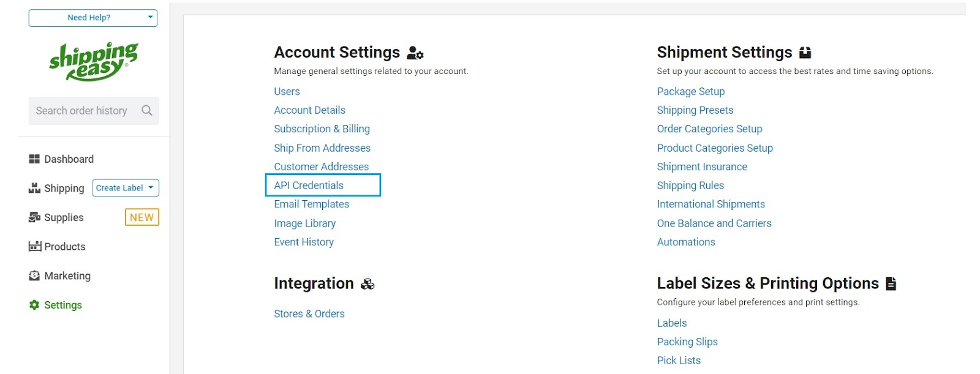Screen dimensions: 980x374
Task: Click 'Manage general settings related to your account.' text
Action: pyautogui.click(x=371, y=71)
